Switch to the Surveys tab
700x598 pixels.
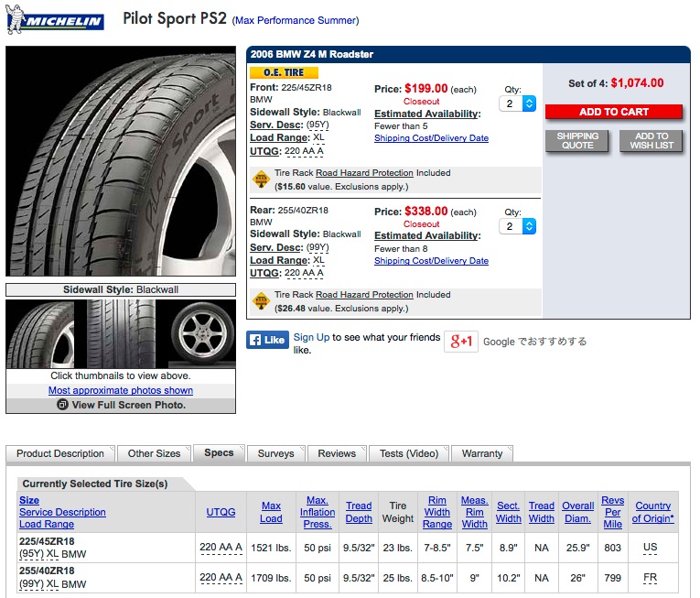276,453
